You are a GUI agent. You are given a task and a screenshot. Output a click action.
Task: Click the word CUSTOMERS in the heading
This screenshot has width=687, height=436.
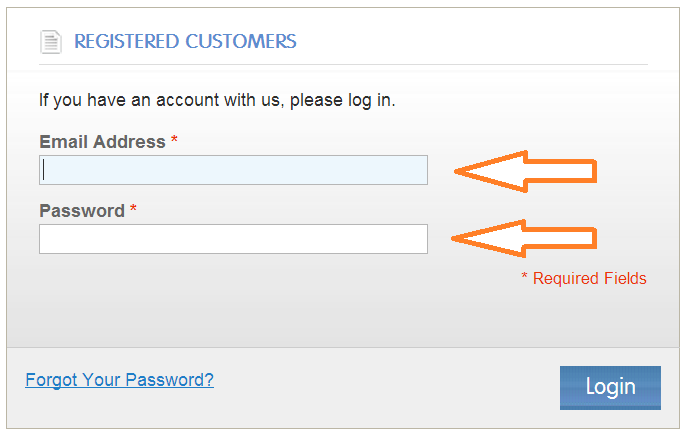241,42
